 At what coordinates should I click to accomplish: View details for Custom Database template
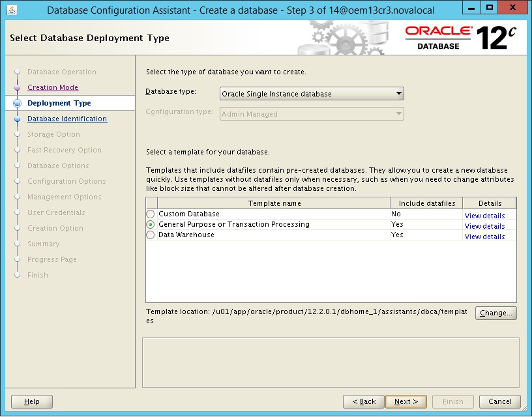click(x=484, y=216)
